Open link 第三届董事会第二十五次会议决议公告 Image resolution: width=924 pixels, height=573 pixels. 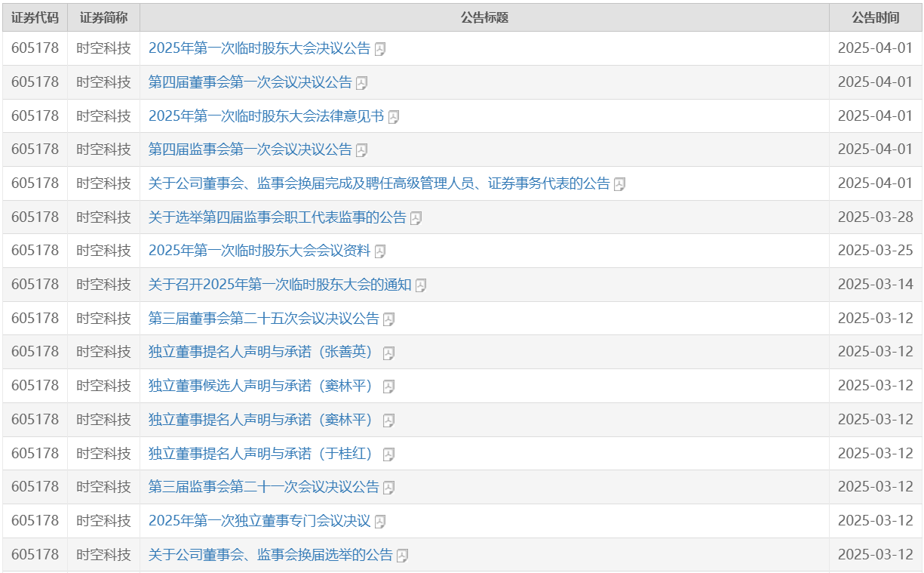click(x=264, y=319)
